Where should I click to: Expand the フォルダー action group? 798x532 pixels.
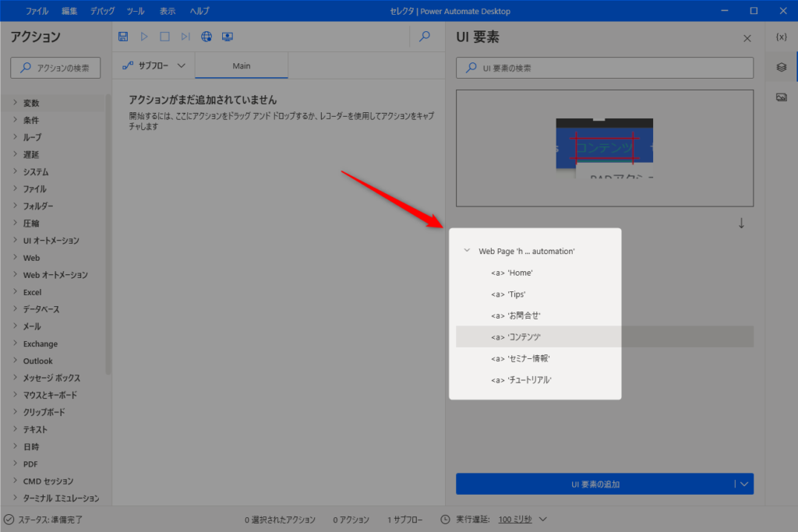click(16, 206)
